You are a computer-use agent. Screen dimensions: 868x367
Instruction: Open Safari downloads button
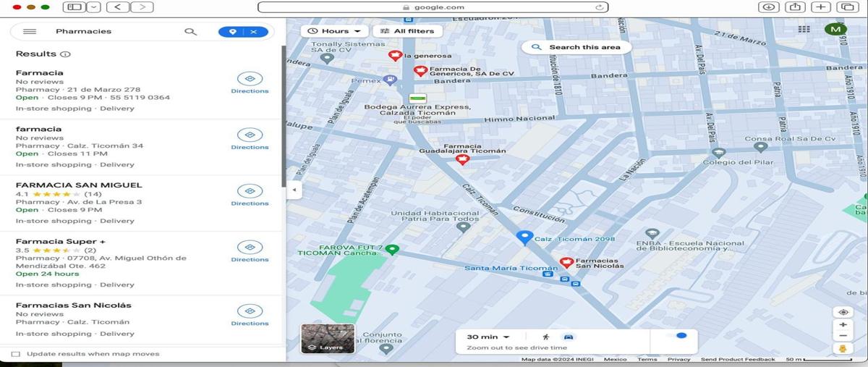click(768, 7)
